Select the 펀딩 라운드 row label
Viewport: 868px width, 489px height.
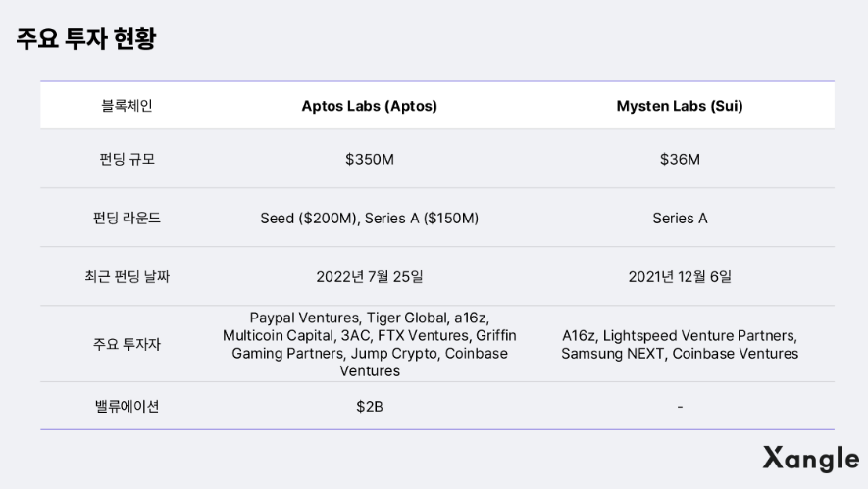(x=127, y=218)
